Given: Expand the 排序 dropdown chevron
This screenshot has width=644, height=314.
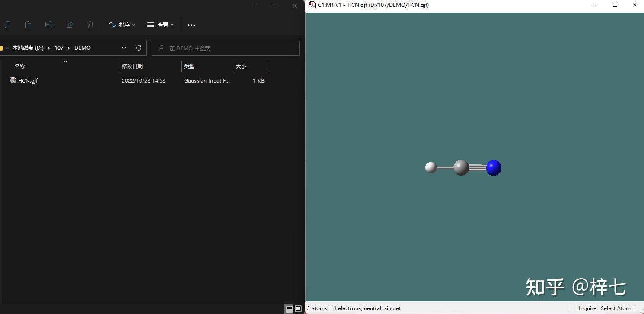Looking at the screenshot, I should 134,25.
